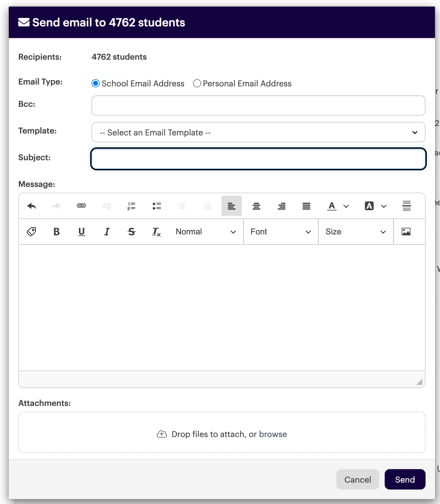Viewport: 440px width, 504px height.
Task: Click the redo arrow icon
Action: [56, 206]
